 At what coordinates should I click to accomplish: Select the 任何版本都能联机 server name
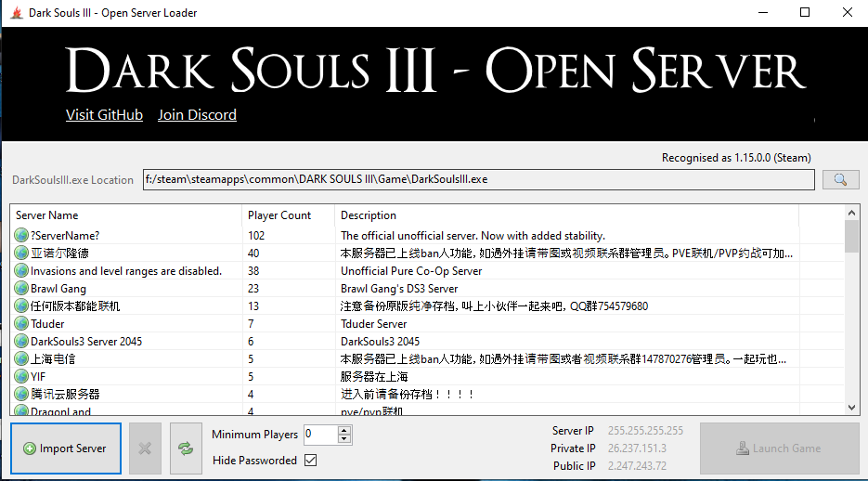tap(75, 306)
